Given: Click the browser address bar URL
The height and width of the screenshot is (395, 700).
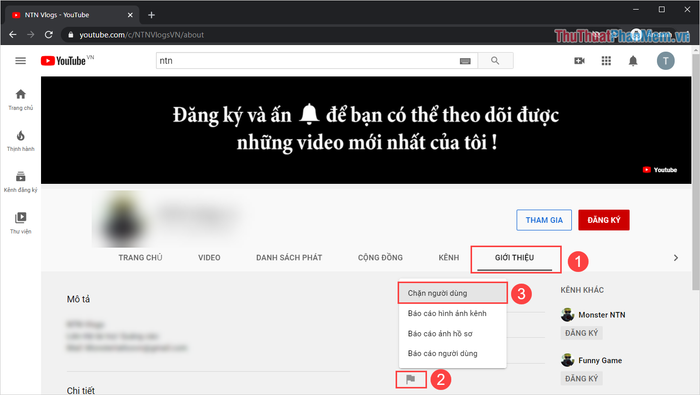Looking at the screenshot, I should pyautogui.click(x=142, y=34).
